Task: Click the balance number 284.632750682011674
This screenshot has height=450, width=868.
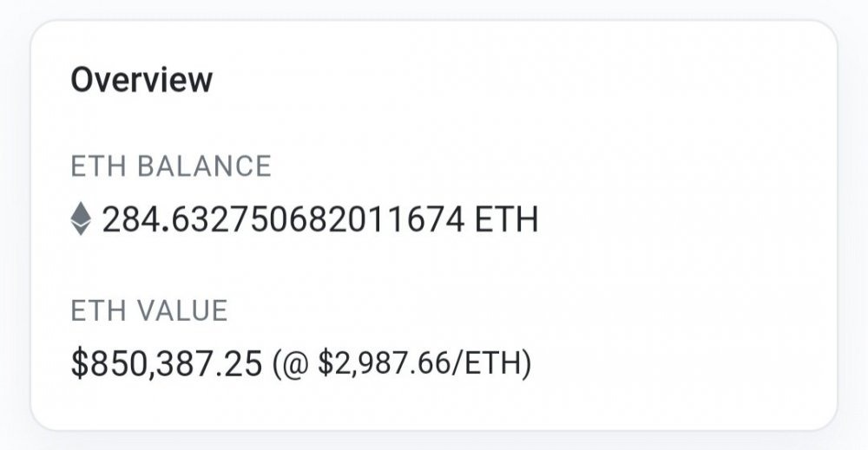Action: click(x=283, y=219)
